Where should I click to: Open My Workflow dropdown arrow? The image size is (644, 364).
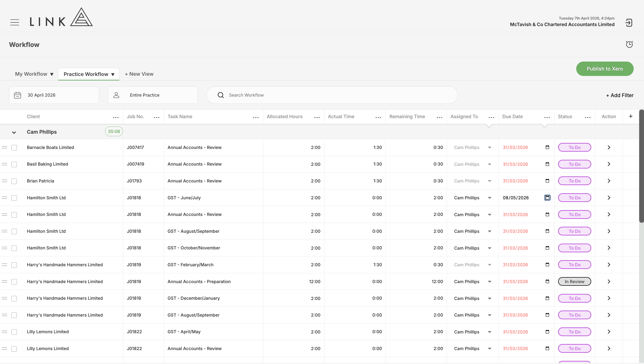[x=52, y=74]
